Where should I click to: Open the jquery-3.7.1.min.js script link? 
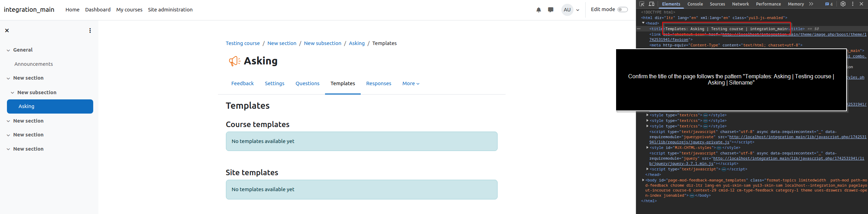[757, 161]
